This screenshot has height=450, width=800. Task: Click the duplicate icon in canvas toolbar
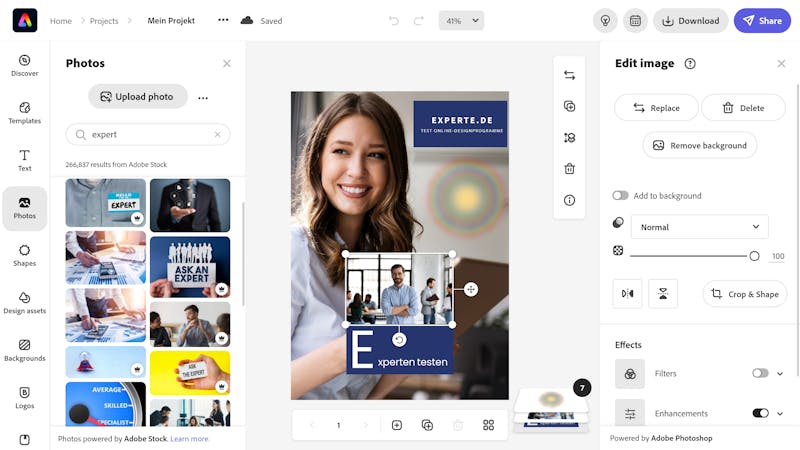click(569, 106)
